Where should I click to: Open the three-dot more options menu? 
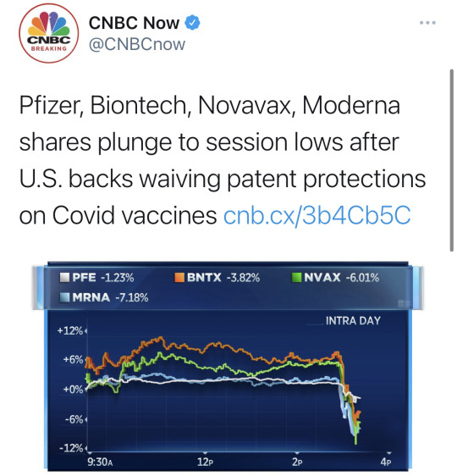tap(427, 23)
